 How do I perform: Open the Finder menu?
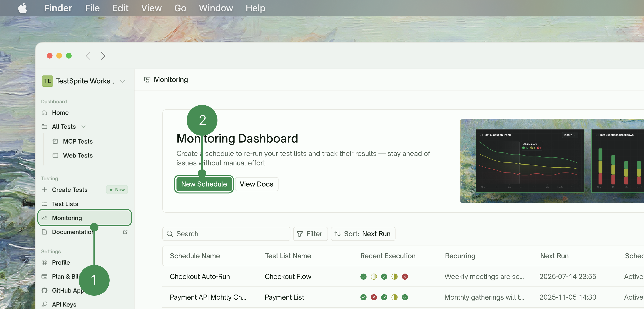(58, 8)
